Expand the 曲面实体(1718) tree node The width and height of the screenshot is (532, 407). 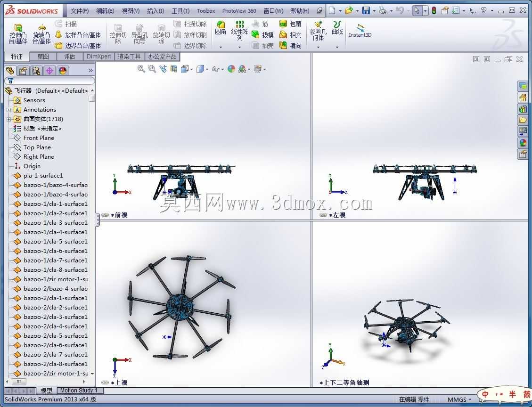pyautogui.click(x=9, y=119)
